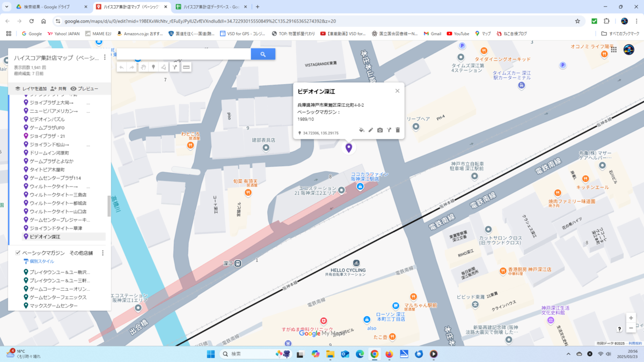Open the その他店舗 layer three-dot menu
Viewport: 644px width, 362px height.
(103, 253)
